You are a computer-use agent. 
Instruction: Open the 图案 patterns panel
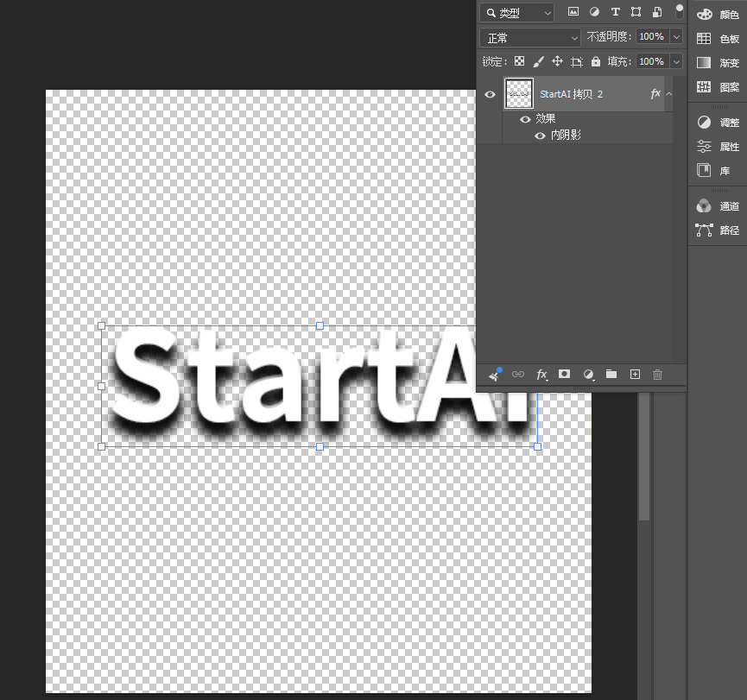coord(718,87)
